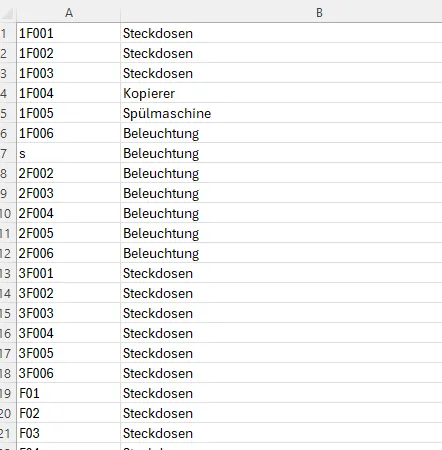This screenshot has height=450, width=442.
Task: Click Steckdosen cell next to 3F004
Action: point(281,333)
